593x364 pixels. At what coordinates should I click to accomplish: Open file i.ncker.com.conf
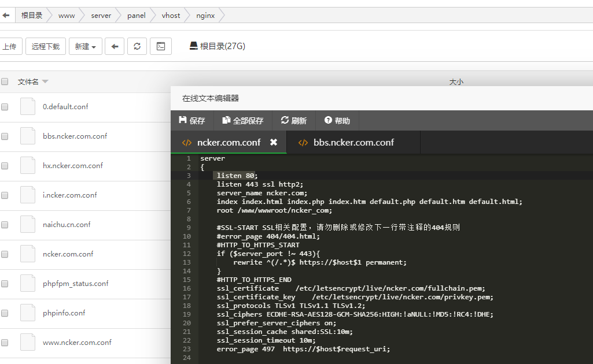click(69, 195)
